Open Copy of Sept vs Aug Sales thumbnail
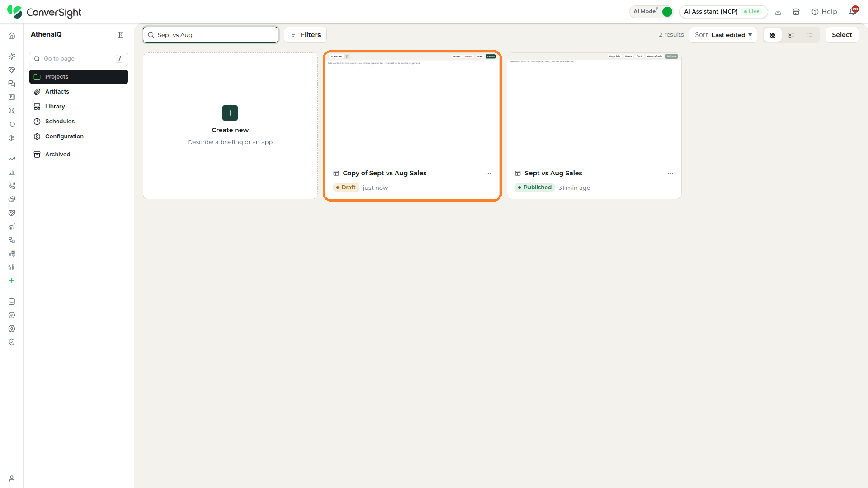868x488 pixels. [x=412, y=108]
